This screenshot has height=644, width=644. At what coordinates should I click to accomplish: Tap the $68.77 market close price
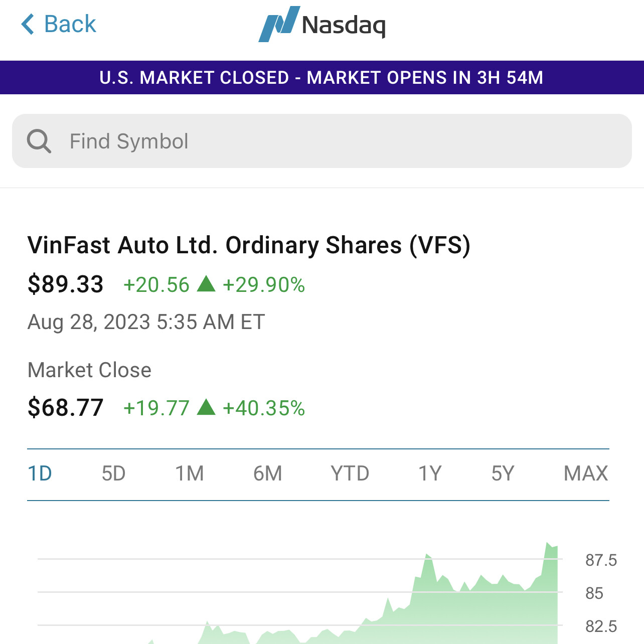[66, 407]
